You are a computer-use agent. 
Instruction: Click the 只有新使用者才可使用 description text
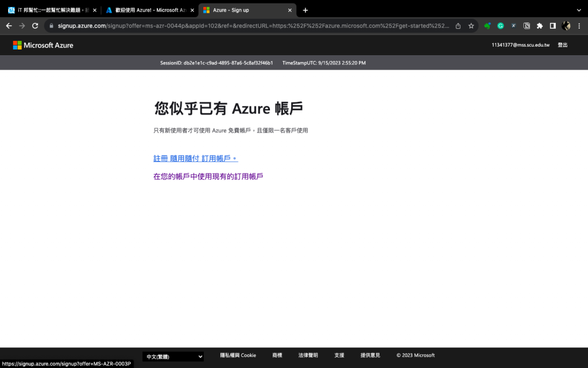[231, 131]
